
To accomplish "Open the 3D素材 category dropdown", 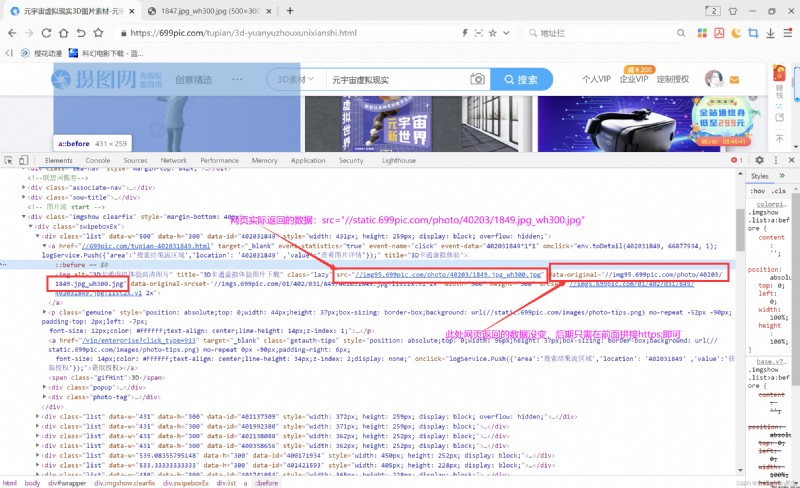I will click(295, 80).
